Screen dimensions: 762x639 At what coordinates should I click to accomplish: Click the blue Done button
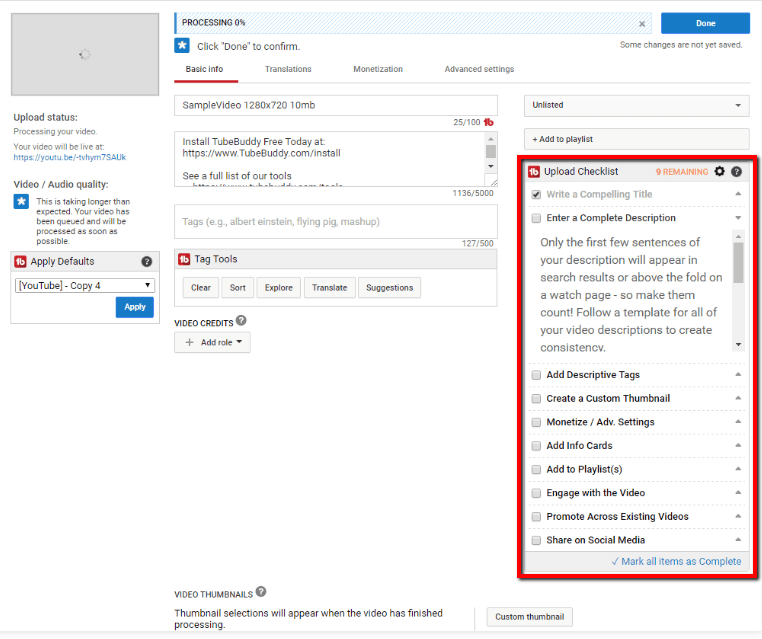705,23
